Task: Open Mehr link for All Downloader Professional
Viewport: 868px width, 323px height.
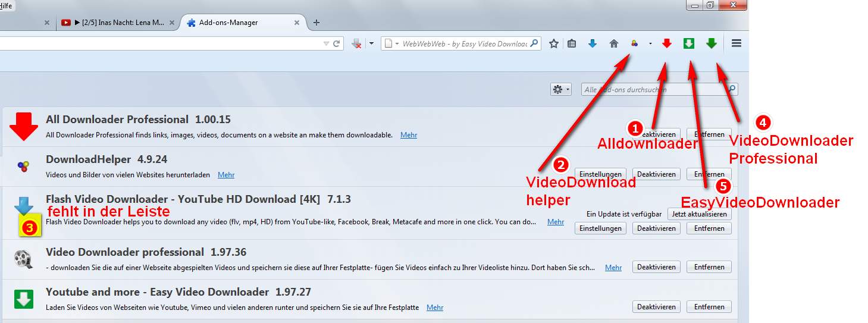Action: pos(409,135)
